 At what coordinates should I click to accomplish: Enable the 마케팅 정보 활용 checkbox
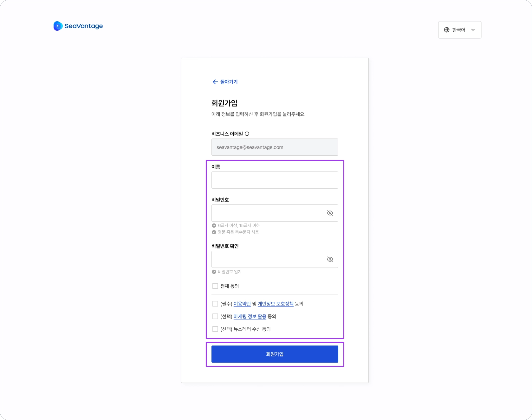coord(215,316)
